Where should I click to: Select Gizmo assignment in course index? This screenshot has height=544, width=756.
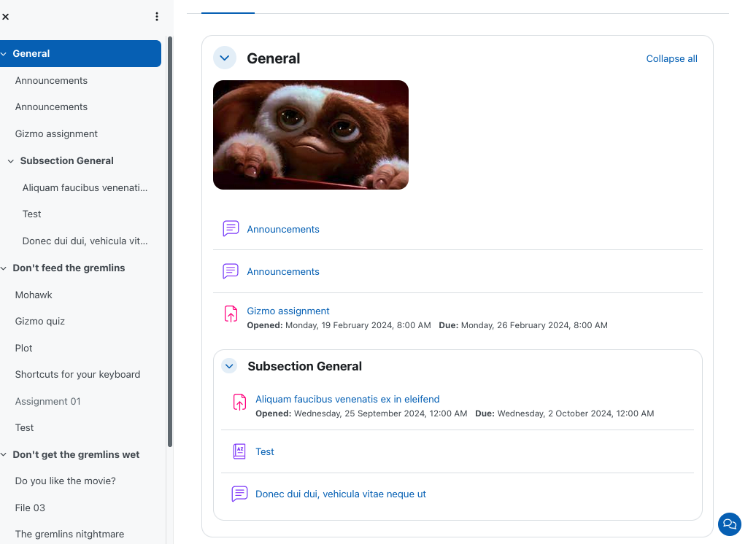(x=56, y=134)
